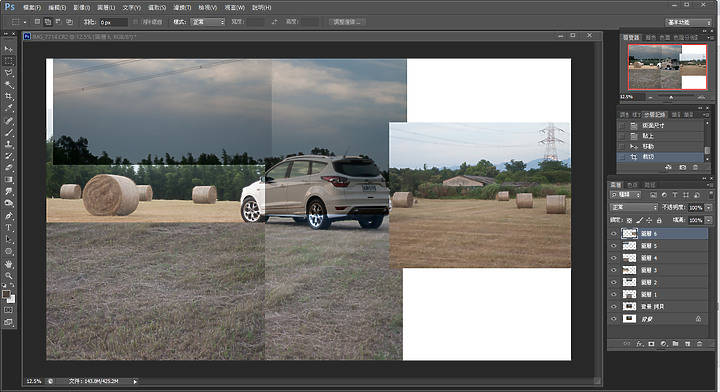
Task: Select the Move tool
Action: pyautogui.click(x=9, y=49)
